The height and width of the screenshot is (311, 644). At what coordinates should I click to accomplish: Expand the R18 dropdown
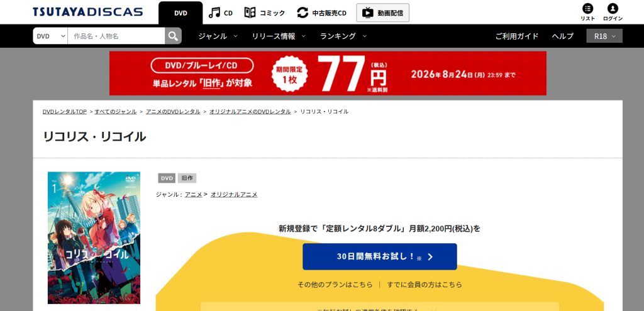point(604,36)
